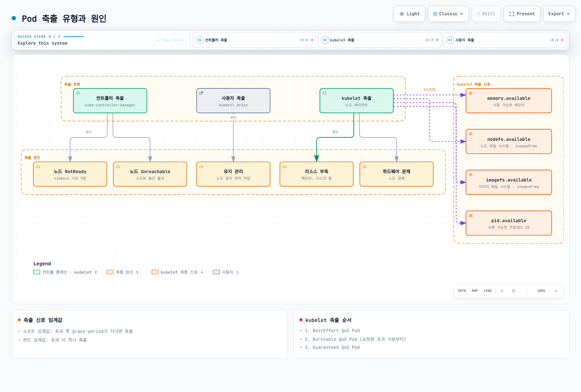Switch to MAP mode
Screen dimensions: 581x392
pos(475,291)
